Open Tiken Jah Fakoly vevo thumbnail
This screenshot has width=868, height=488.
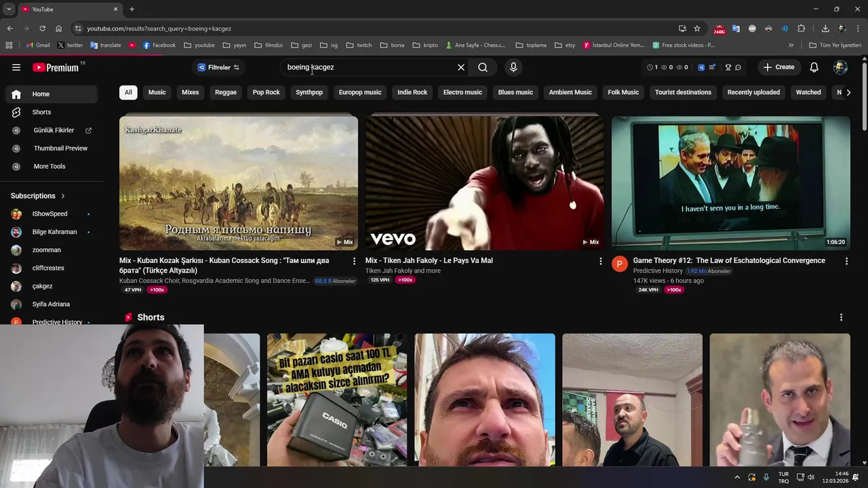484,183
